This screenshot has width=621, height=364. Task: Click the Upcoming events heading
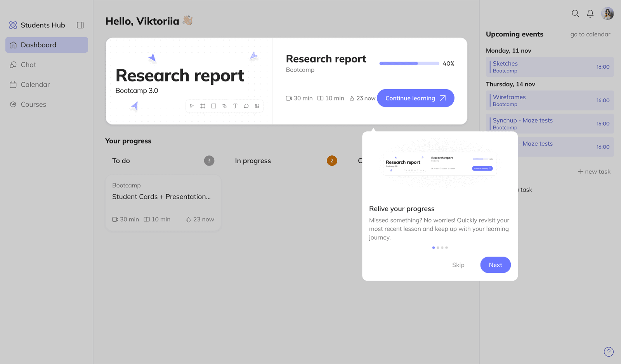coord(515,34)
